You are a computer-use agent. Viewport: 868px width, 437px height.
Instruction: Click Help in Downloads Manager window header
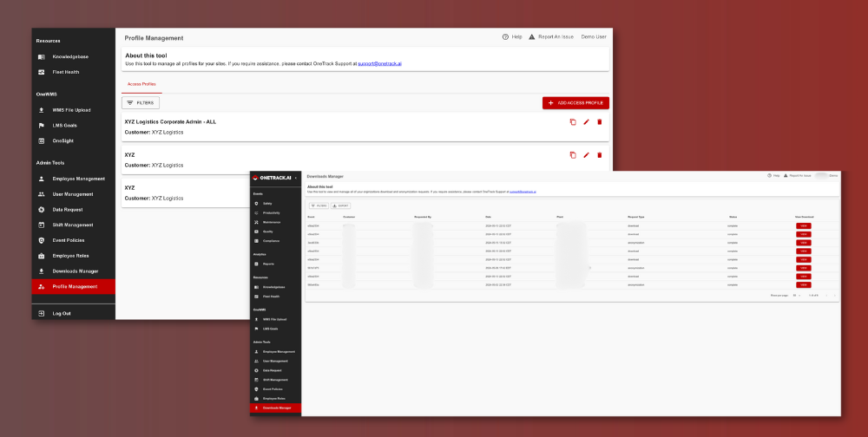point(773,175)
